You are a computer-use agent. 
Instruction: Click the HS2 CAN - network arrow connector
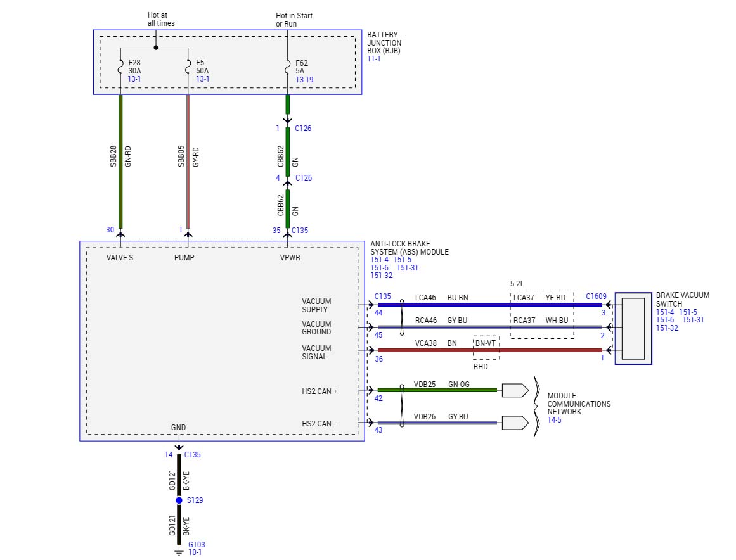[515, 423]
